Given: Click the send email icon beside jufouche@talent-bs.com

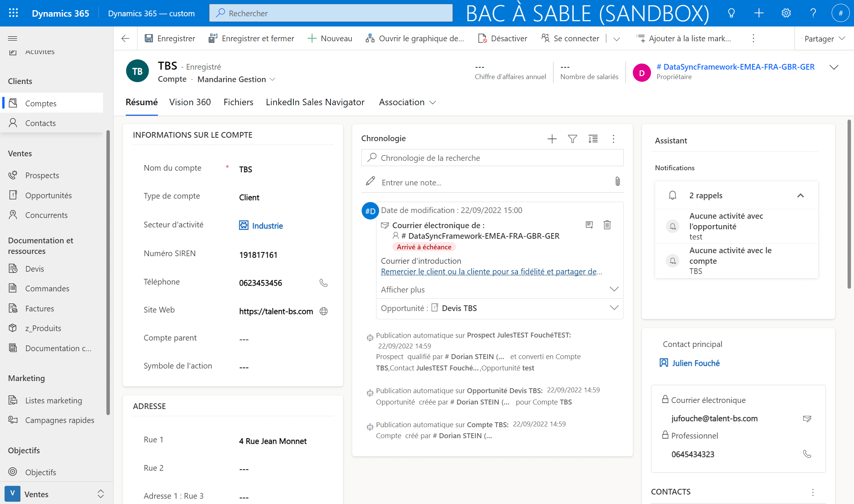Looking at the screenshot, I should [807, 418].
